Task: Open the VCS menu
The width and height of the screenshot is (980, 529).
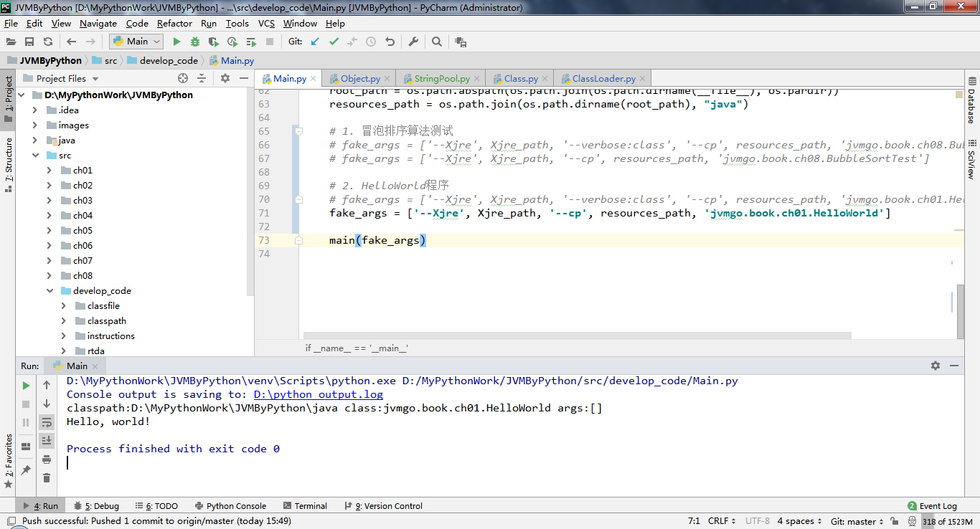Action: 266,23
